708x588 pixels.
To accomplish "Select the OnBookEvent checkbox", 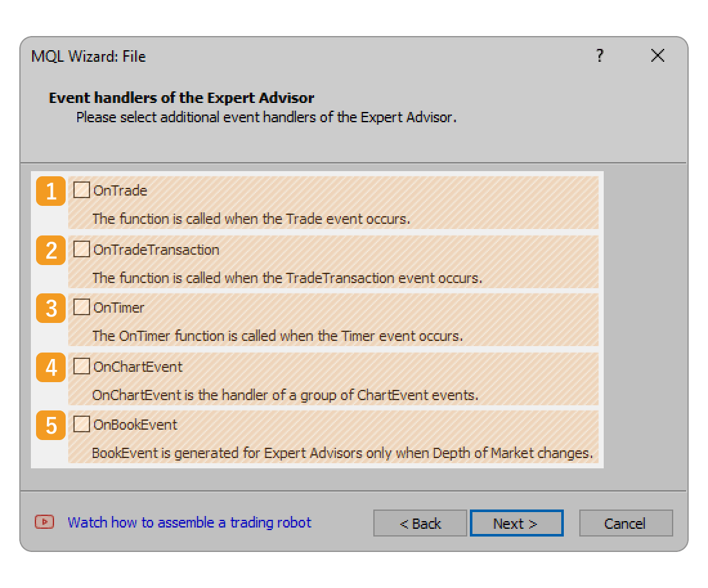I will [82, 425].
